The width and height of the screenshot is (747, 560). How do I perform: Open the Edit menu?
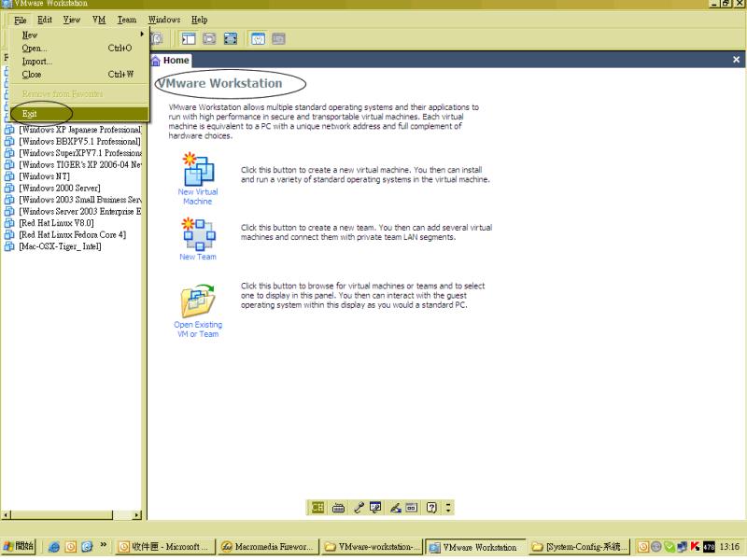click(45, 20)
